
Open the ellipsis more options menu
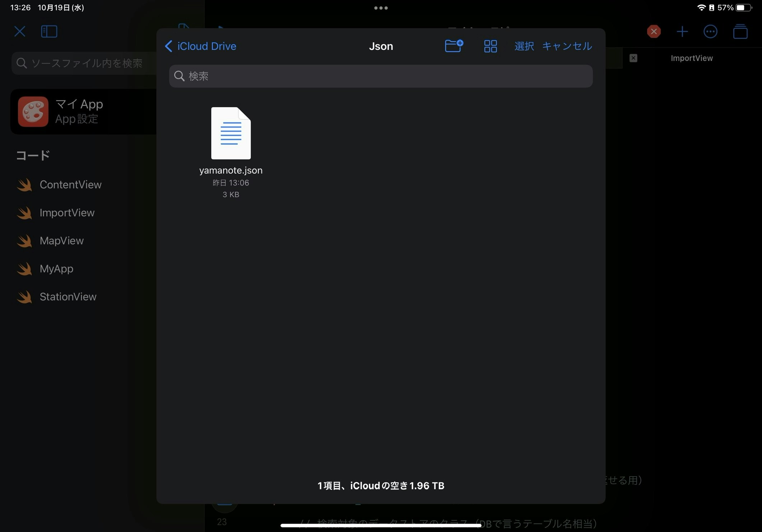point(710,32)
